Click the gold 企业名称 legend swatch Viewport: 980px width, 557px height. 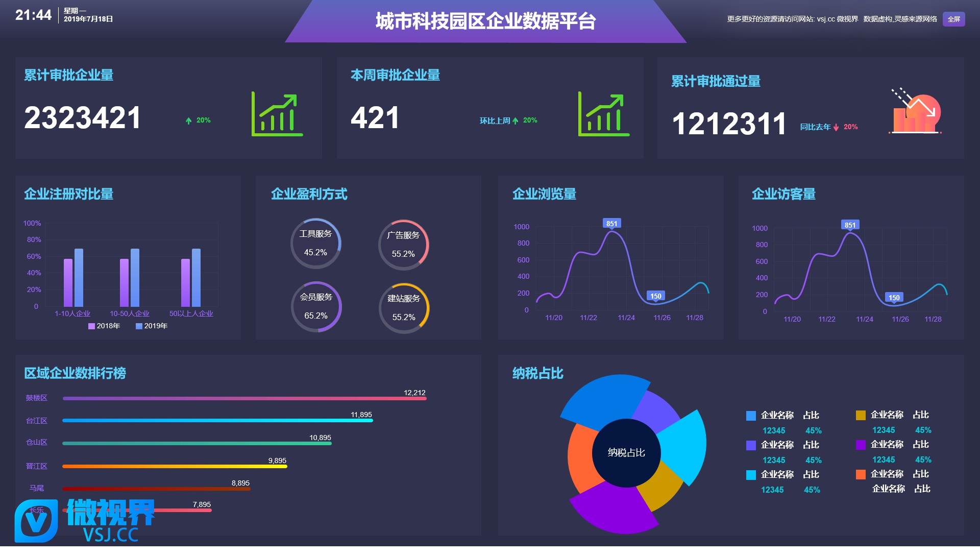click(861, 416)
